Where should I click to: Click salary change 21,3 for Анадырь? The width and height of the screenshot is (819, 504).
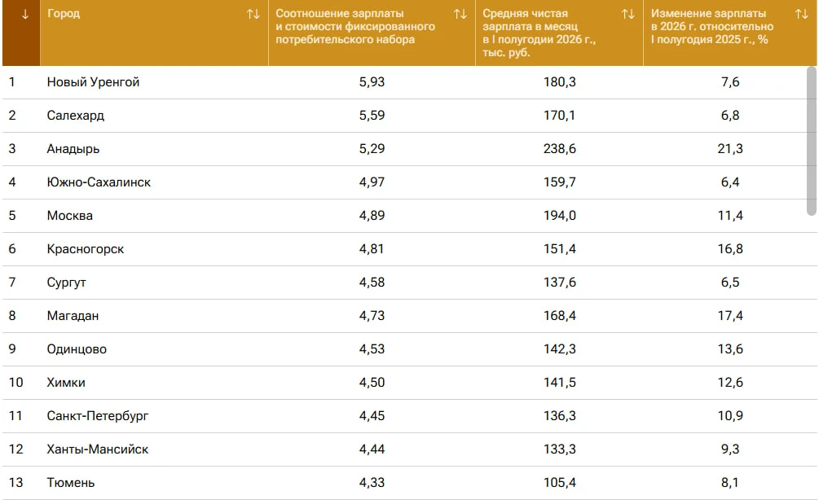coord(730,149)
